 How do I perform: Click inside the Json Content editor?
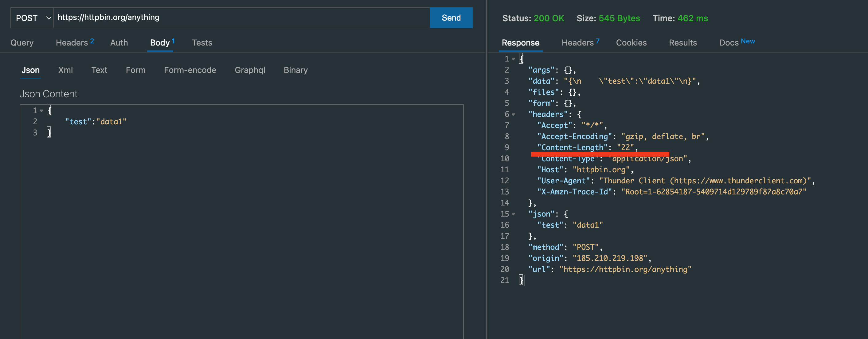[236, 169]
